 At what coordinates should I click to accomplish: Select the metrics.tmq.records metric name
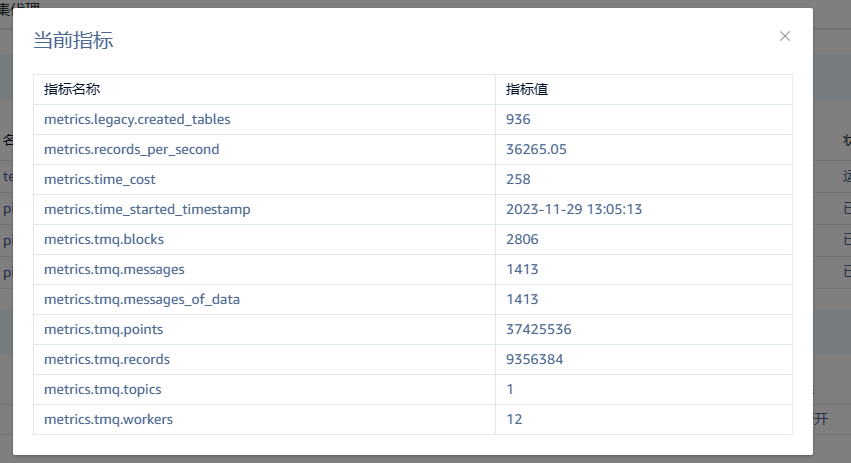tap(107, 359)
